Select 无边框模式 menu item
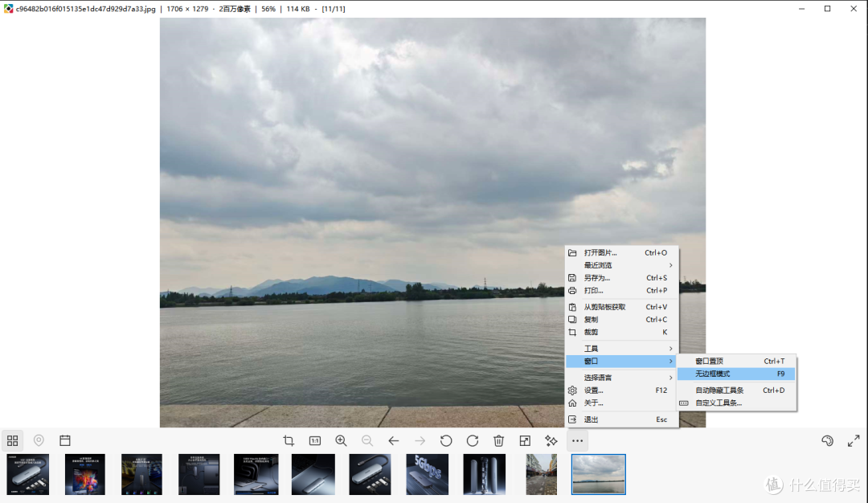 click(x=737, y=374)
